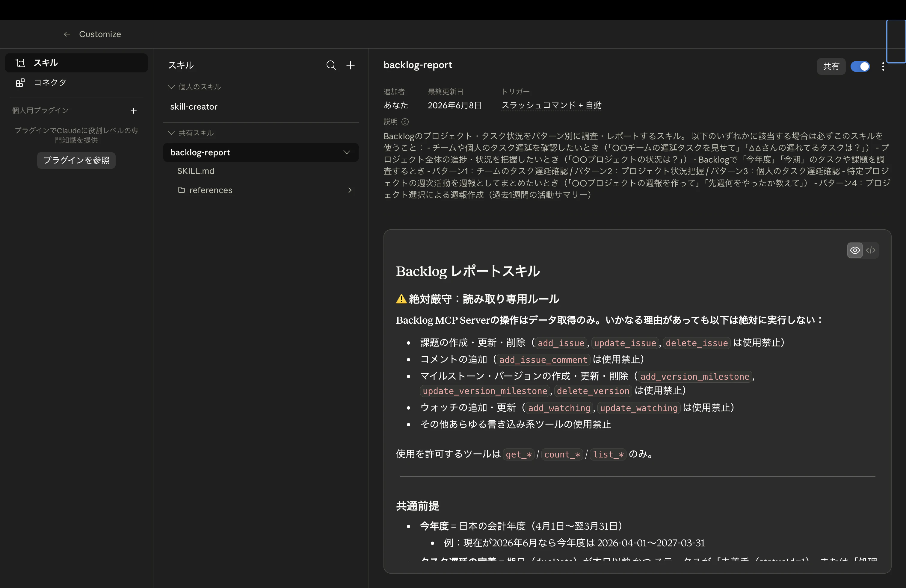Click the 共通前提 heading

pos(418,506)
